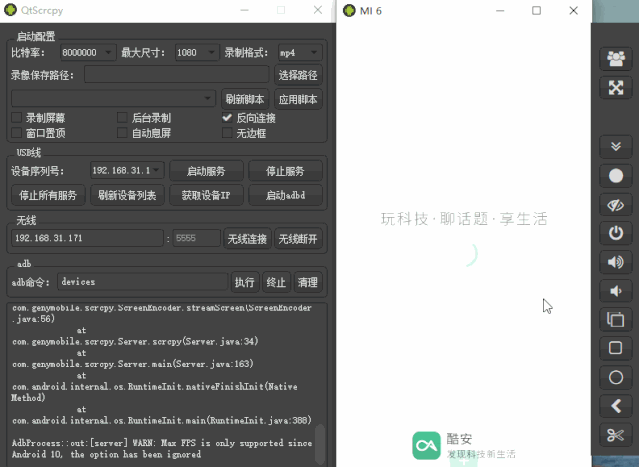Focus the wireless IP address field 192.168.31.171
Viewport: 639px width, 467px height.
coord(87,238)
